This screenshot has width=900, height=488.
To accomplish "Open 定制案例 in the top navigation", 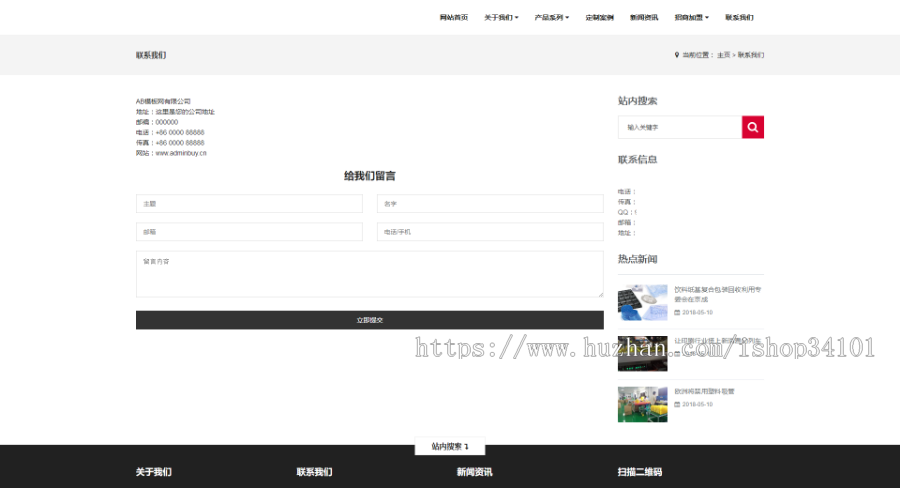I will click(599, 17).
